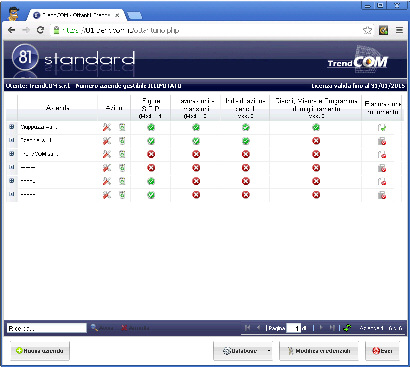Click the Lavorazioni e mansioni green check in the first row
The height and width of the screenshot is (367, 410).
[196, 127]
